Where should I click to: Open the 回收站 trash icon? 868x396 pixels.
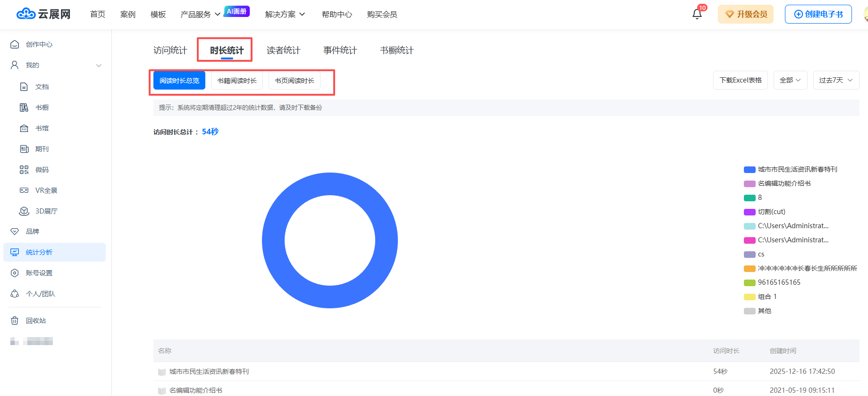15,321
